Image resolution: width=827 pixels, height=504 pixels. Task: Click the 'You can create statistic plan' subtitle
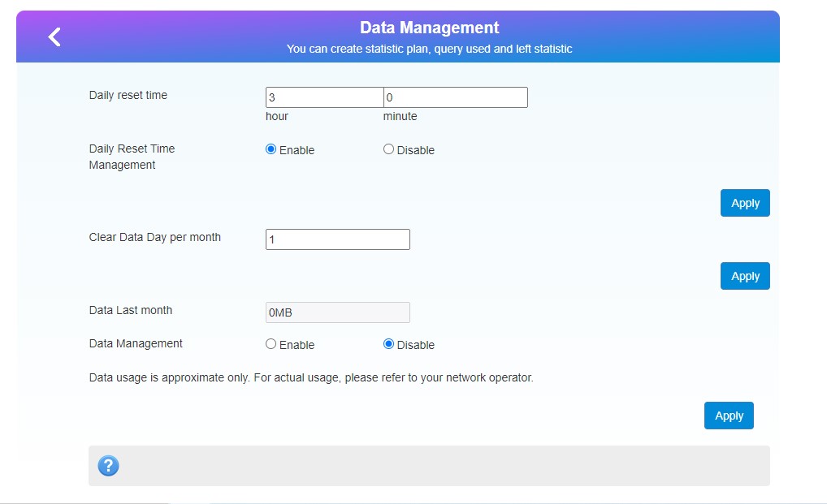point(429,49)
